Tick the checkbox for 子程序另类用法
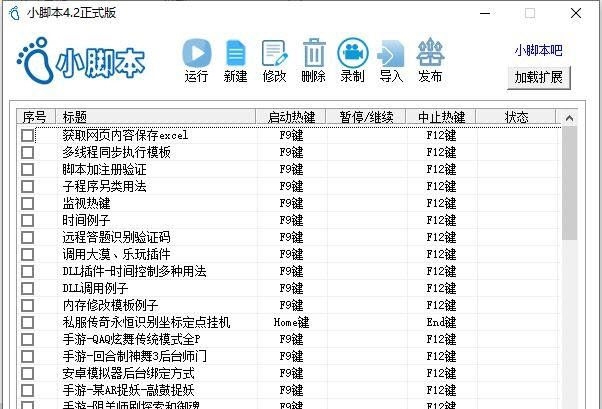This screenshot has width=602, height=409. click(27, 187)
